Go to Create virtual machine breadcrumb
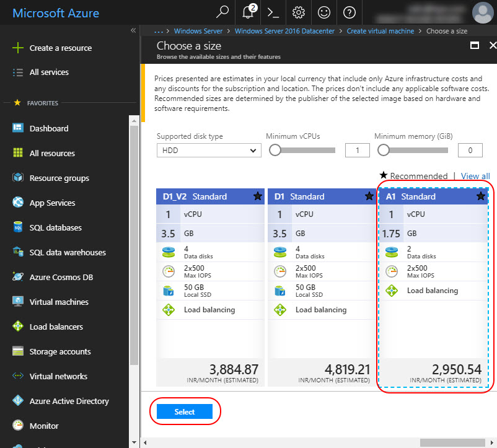The height and width of the screenshot is (448, 497). click(380, 31)
